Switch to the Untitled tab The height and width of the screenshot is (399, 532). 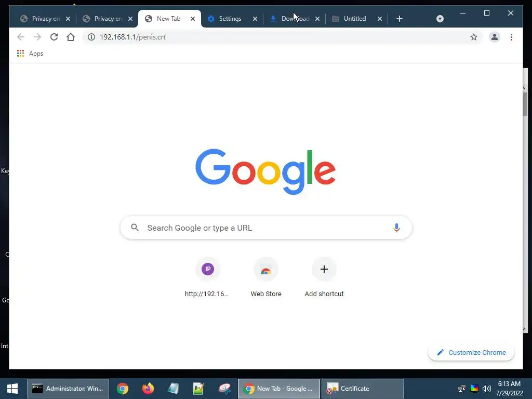(x=355, y=19)
